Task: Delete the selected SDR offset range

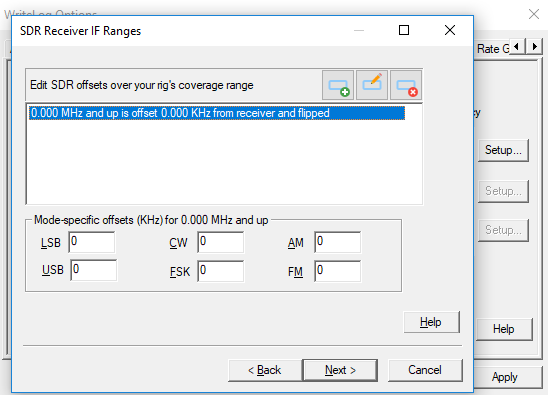Action: coord(406,85)
